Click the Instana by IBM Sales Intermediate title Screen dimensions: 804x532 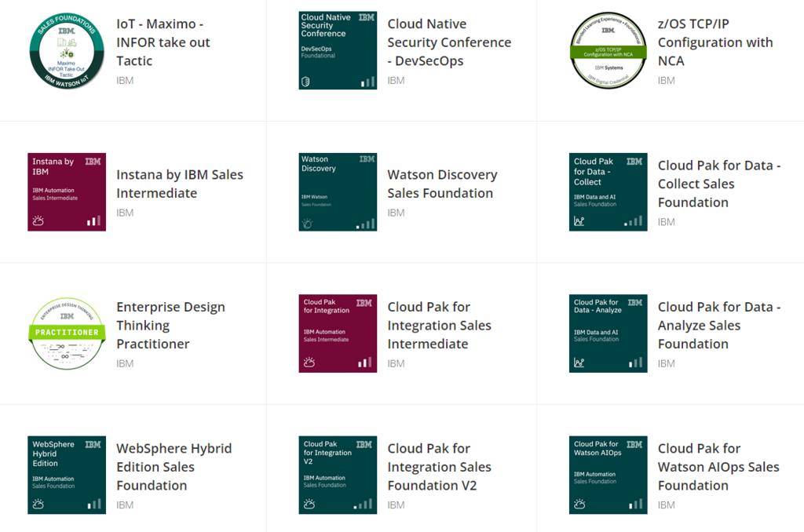(180, 184)
